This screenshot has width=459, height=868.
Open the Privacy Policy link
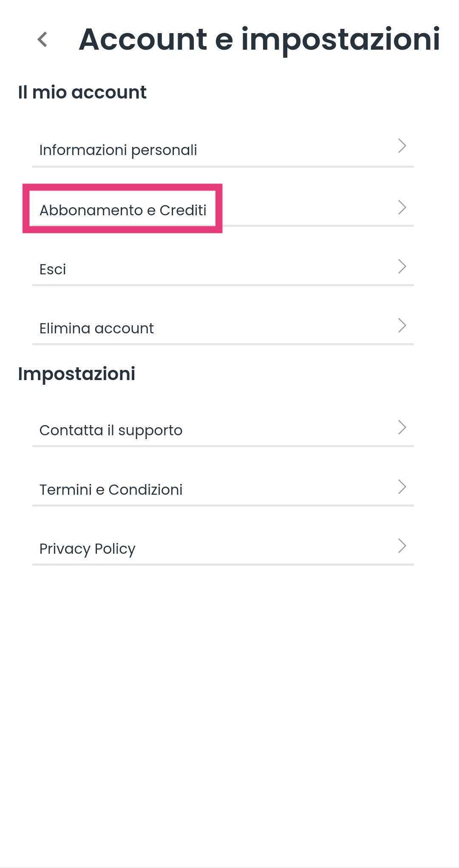pos(87,549)
